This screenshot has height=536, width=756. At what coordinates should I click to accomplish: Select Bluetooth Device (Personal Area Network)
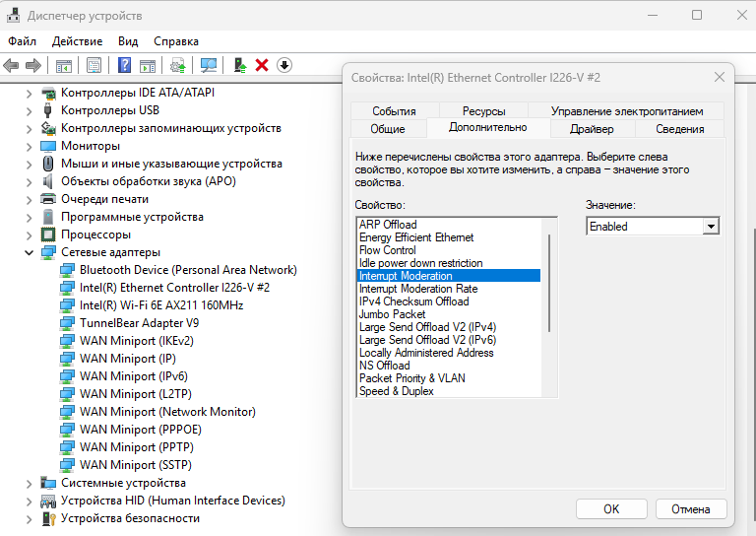[188, 270]
